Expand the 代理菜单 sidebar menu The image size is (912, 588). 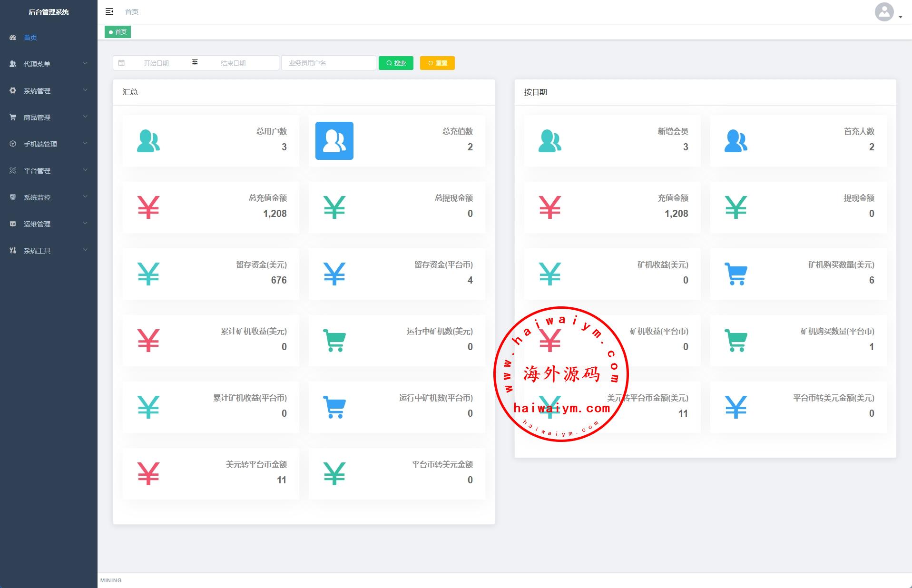pyautogui.click(x=49, y=64)
